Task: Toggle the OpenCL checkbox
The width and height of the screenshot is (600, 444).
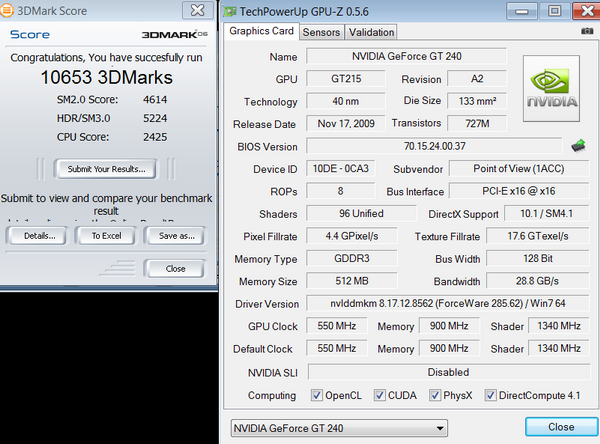Action: pos(316,395)
